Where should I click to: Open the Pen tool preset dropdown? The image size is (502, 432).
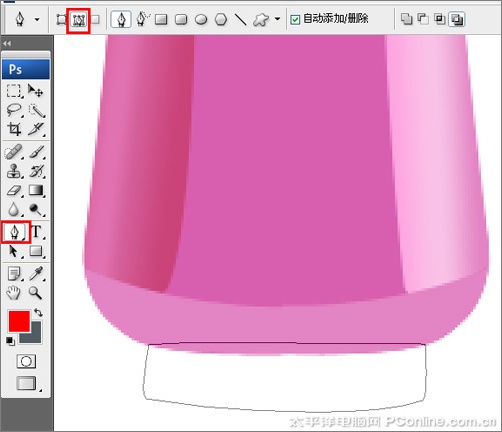point(37,19)
